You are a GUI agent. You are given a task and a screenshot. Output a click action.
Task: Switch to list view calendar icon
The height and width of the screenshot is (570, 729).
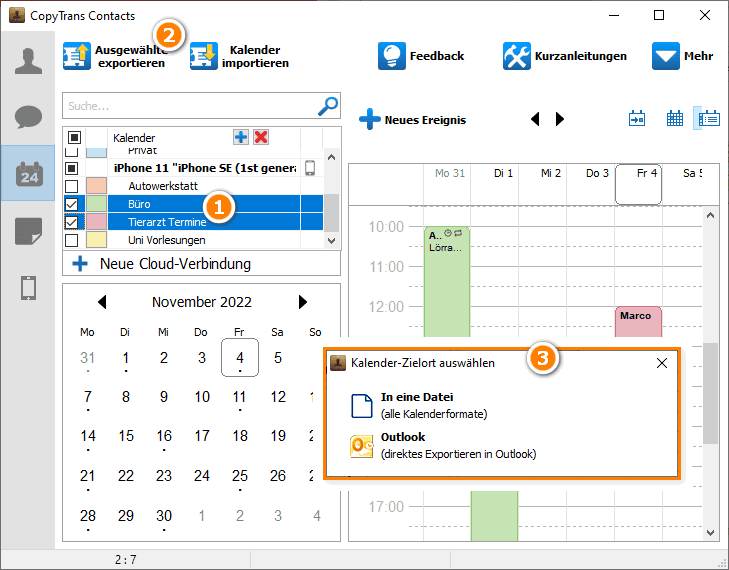click(x=708, y=119)
